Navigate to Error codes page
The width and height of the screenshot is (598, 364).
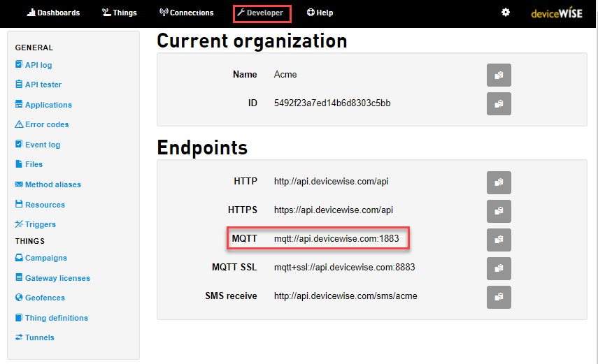coord(47,124)
